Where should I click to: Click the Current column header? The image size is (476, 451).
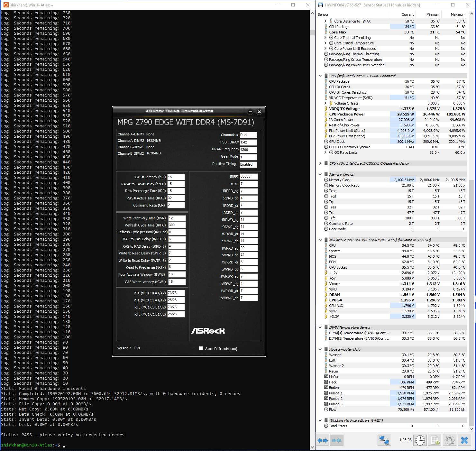403,14
